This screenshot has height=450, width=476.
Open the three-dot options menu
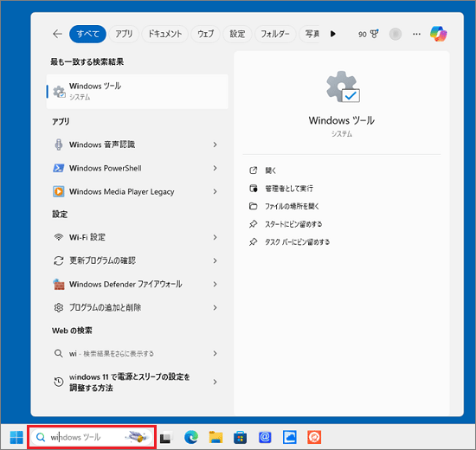tap(416, 34)
